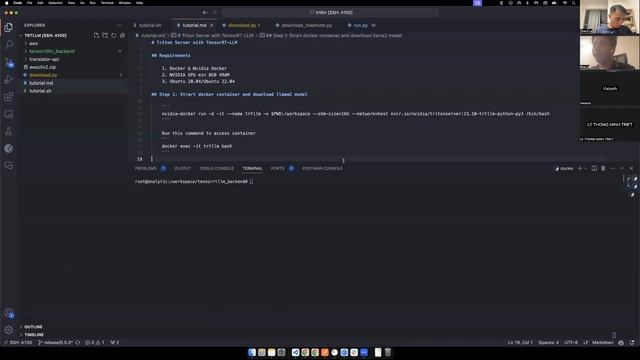The height and width of the screenshot is (360, 640).
Task: Switch to the run.py editor tab
Action: click(x=360, y=25)
